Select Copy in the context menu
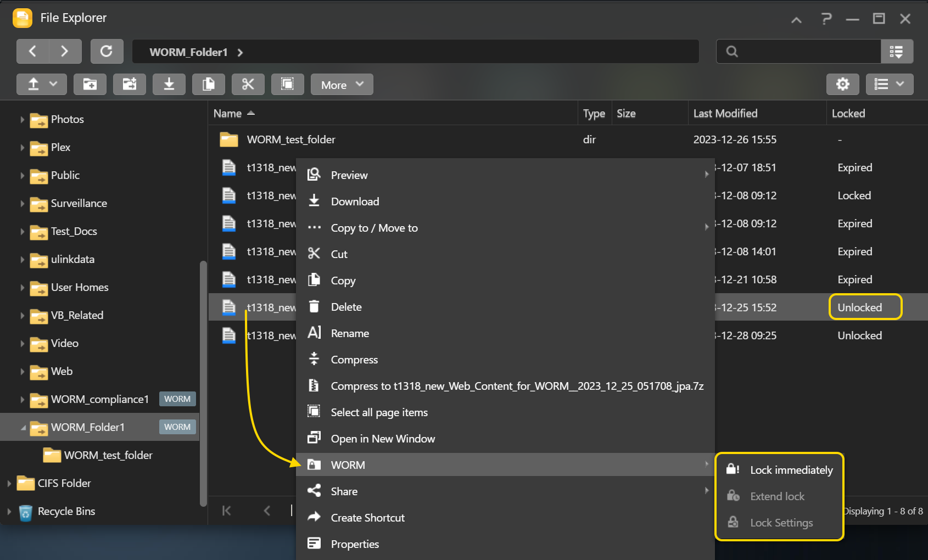The width and height of the screenshot is (928, 560). click(505, 281)
